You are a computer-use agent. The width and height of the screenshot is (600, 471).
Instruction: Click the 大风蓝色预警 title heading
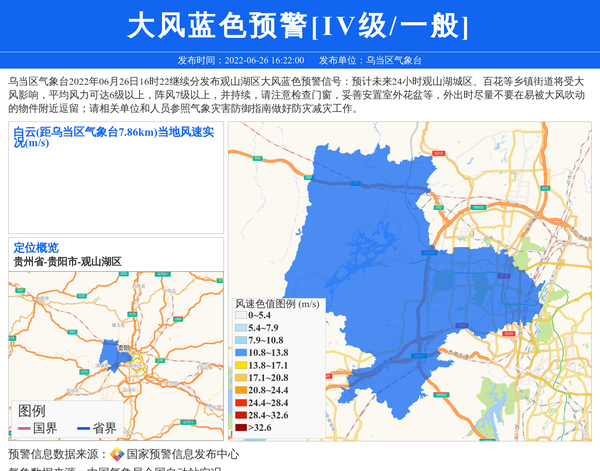299,26
